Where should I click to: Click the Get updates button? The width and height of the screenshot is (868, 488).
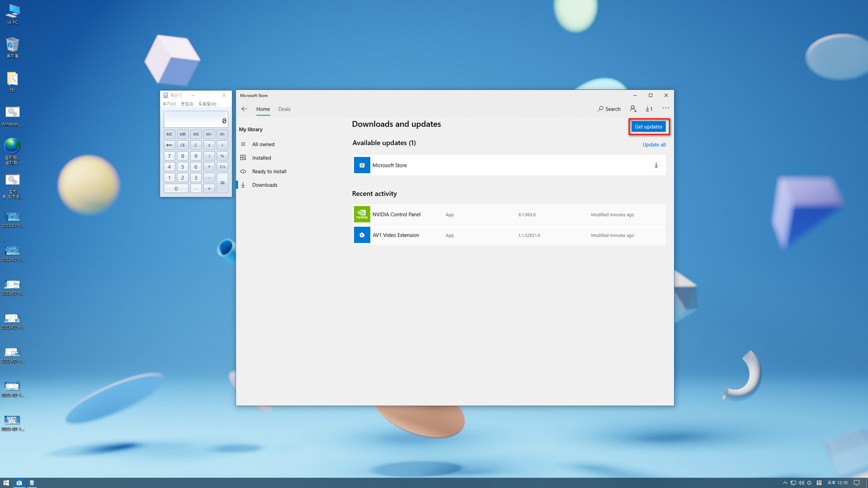click(648, 127)
